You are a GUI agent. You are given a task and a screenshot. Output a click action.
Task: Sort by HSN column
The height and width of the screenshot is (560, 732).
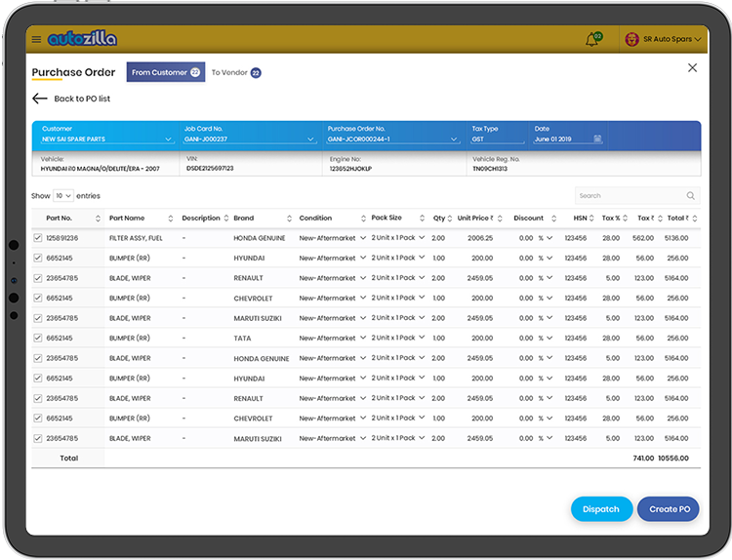pos(591,218)
